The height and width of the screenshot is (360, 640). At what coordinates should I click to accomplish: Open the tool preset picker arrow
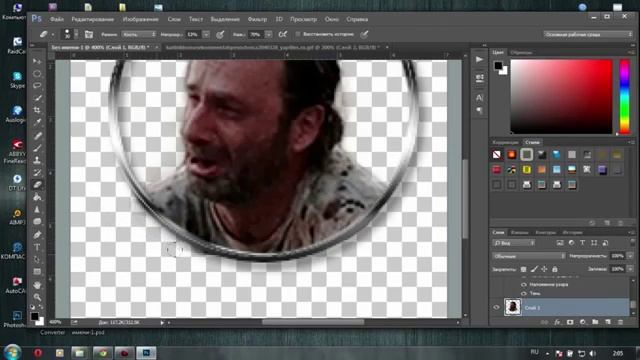click(x=53, y=35)
